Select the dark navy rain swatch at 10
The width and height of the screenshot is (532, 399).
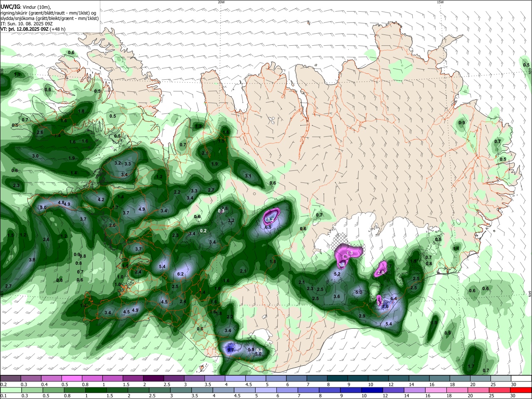coord(371,390)
